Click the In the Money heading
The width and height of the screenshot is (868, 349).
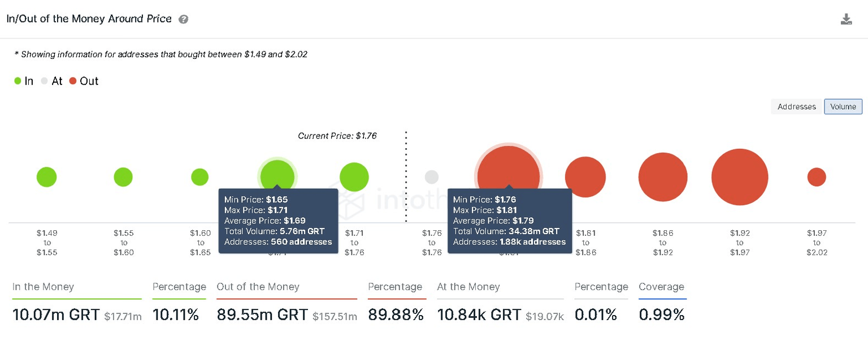[43, 287]
